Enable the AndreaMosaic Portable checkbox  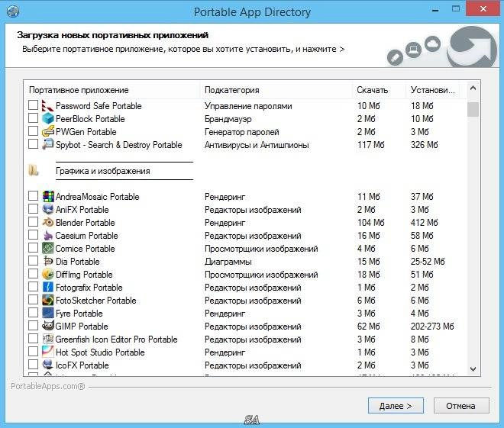coord(33,196)
